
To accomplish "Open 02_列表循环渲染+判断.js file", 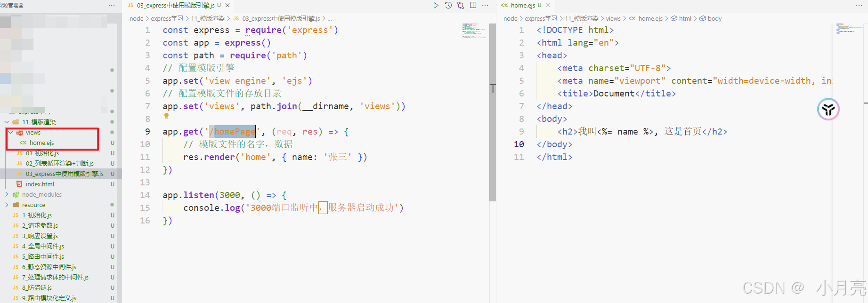I will (59, 163).
